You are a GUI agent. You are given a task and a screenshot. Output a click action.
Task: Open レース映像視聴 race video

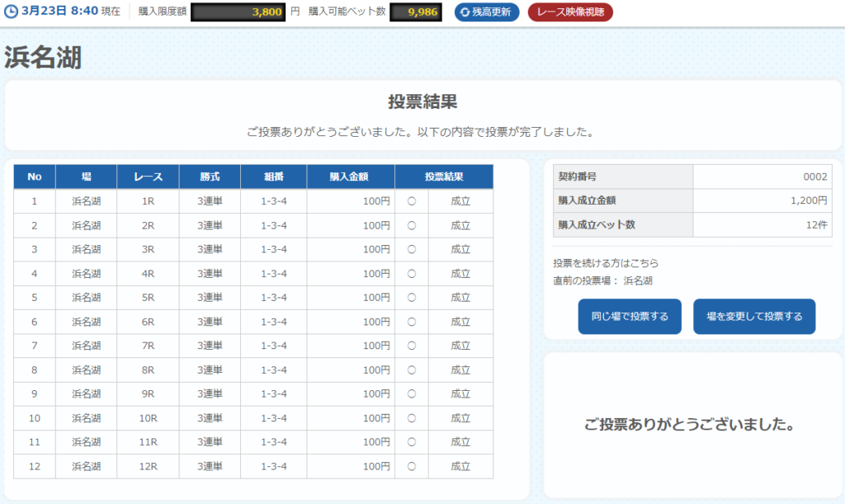click(x=570, y=12)
